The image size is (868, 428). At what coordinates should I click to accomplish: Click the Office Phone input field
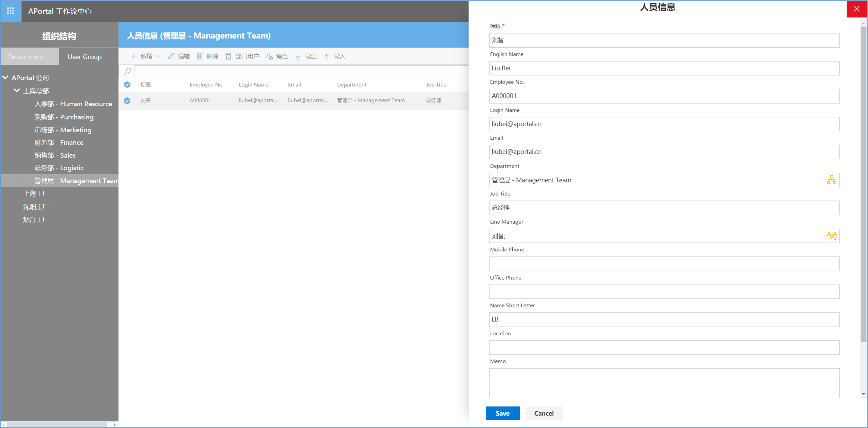click(x=664, y=292)
